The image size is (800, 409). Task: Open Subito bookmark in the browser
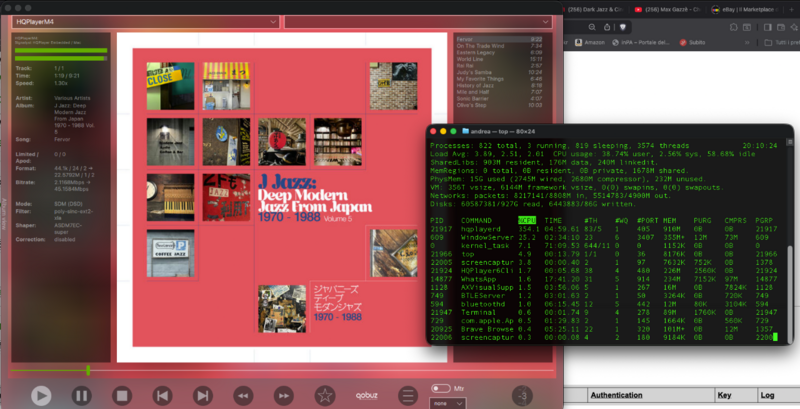[x=692, y=42]
